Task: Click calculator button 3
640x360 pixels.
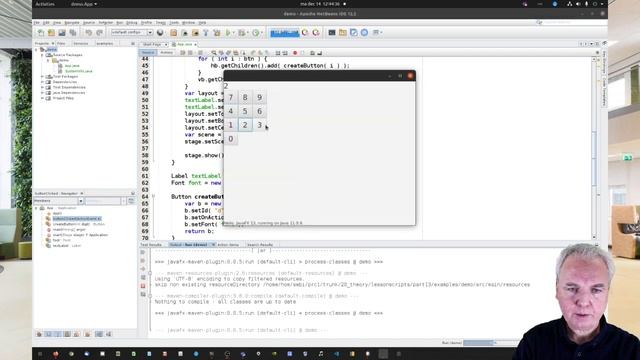Action: [259, 125]
